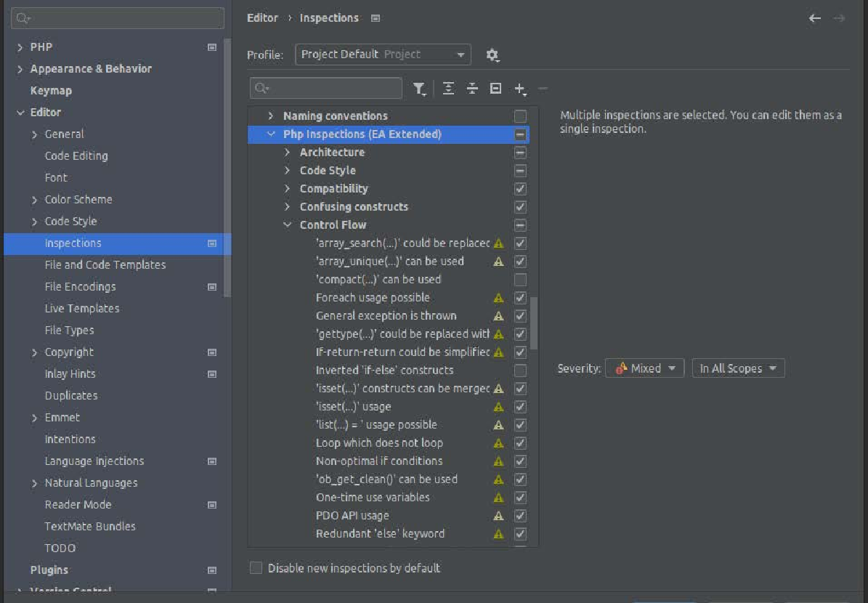The width and height of the screenshot is (868, 603).
Task: Expand the Code Style inspections group
Action: (x=287, y=171)
